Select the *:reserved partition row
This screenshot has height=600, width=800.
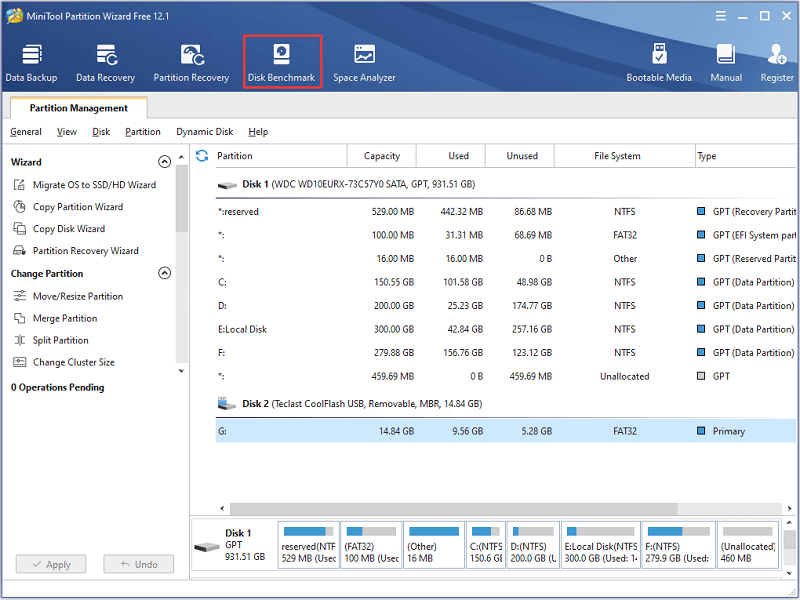pos(506,212)
